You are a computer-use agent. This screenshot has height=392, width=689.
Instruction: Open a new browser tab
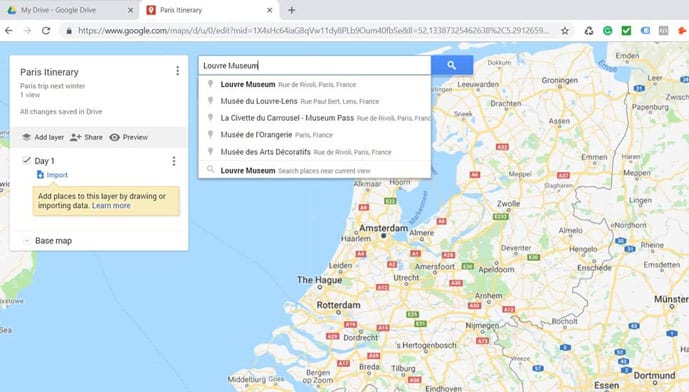pos(291,10)
